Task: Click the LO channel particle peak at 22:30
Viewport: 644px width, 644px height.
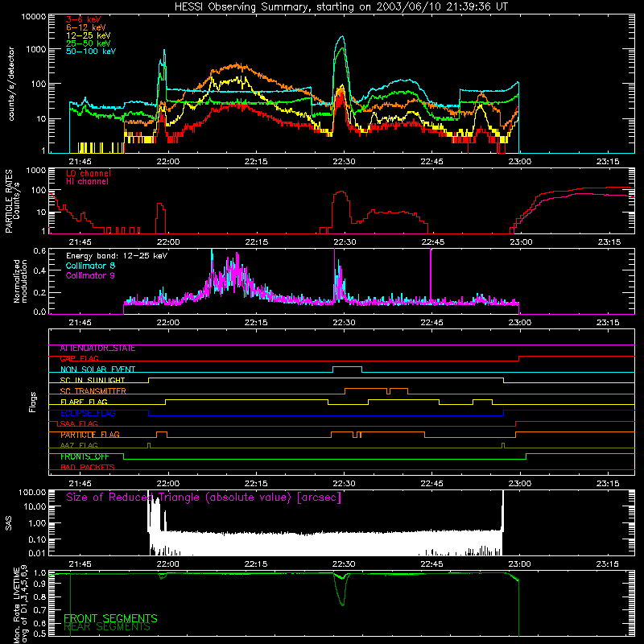Action: pyautogui.click(x=341, y=192)
